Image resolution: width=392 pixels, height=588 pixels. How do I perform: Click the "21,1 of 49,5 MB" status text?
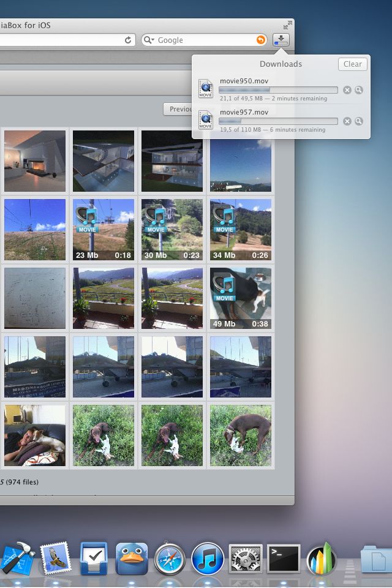coord(241,99)
